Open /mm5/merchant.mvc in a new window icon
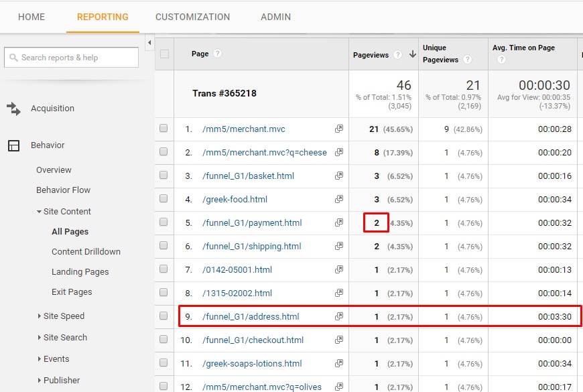Image resolution: width=583 pixels, height=392 pixels. point(340,129)
